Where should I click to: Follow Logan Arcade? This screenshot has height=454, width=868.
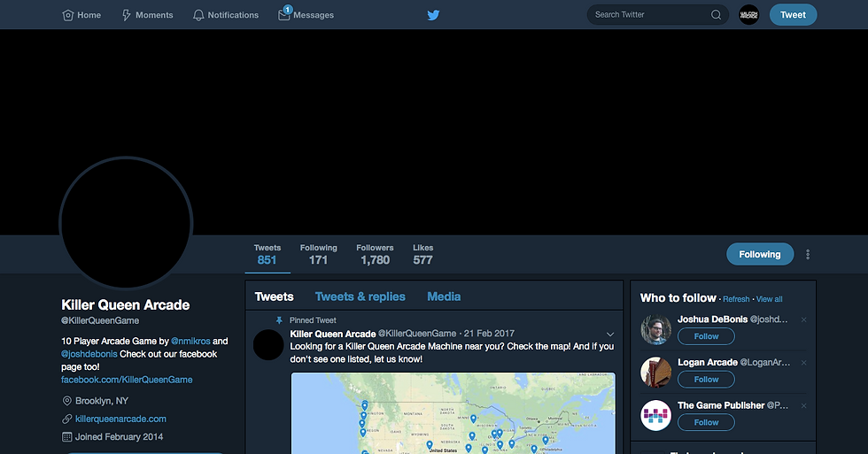tap(707, 380)
